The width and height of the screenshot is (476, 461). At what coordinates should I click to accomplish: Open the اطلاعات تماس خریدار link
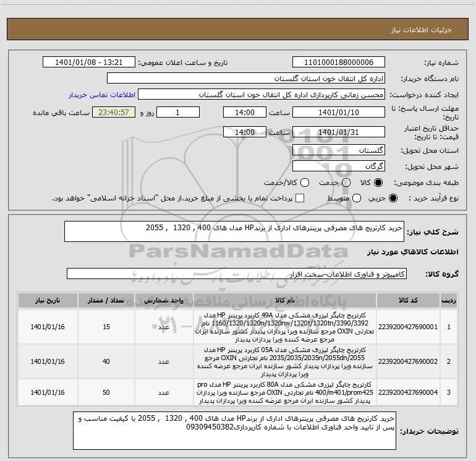pos(102,95)
